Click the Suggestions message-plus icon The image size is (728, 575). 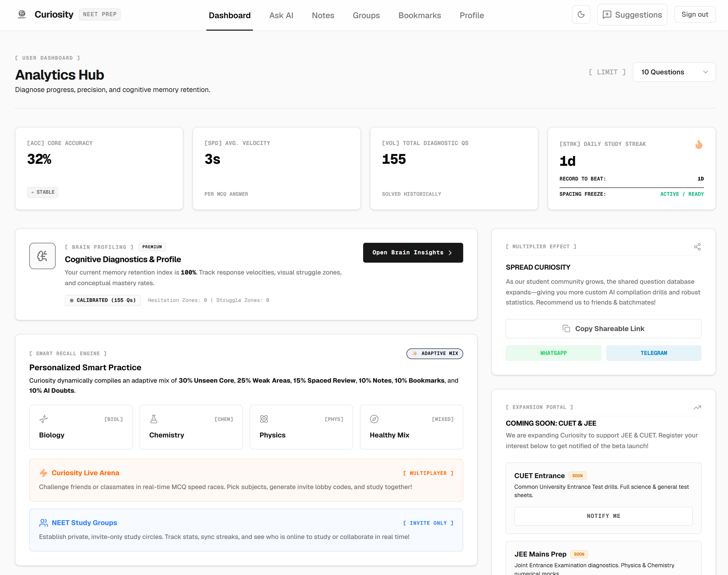(x=607, y=15)
